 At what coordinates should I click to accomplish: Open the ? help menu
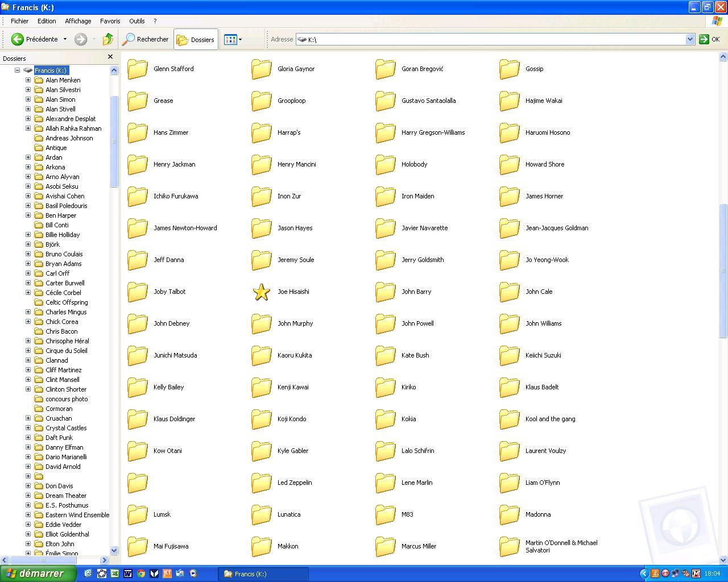[x=155, y=21]
